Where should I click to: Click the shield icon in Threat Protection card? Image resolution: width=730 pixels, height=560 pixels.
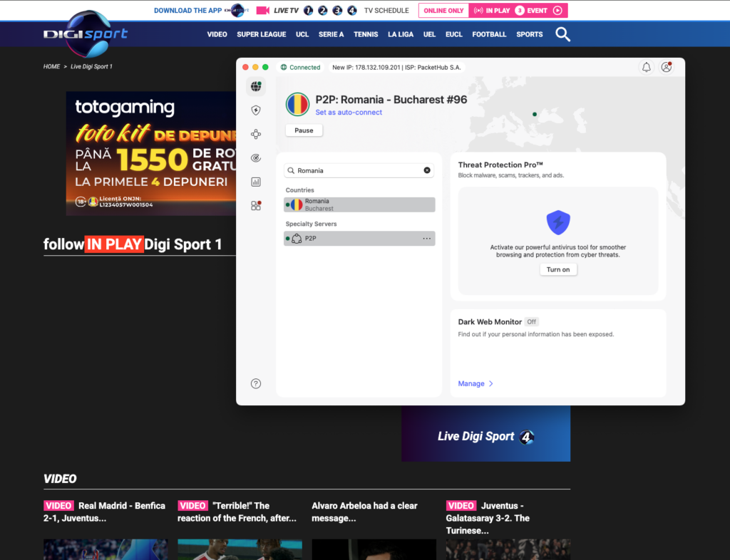click(x=557, y=222)
